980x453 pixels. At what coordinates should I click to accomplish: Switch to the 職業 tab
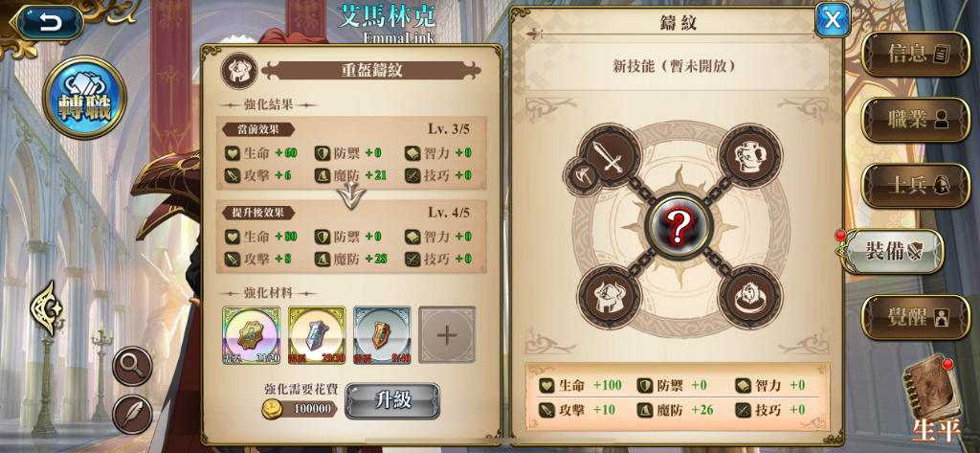click(916, 120)
